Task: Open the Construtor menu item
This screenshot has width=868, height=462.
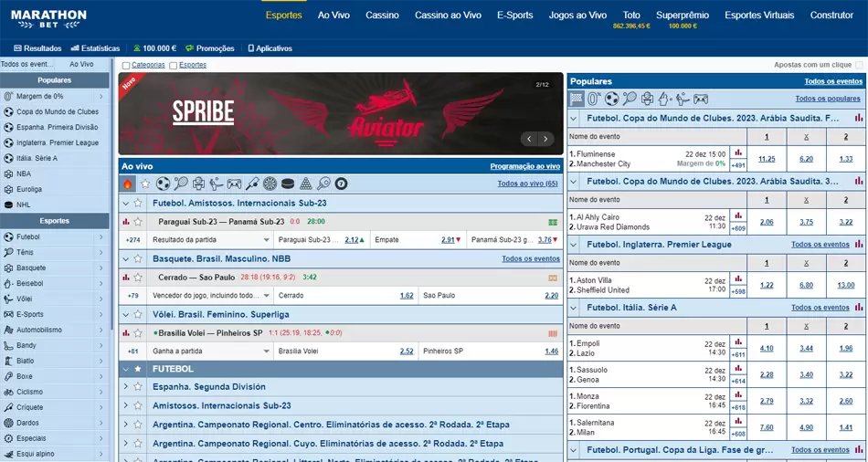Action: point(832,16)
